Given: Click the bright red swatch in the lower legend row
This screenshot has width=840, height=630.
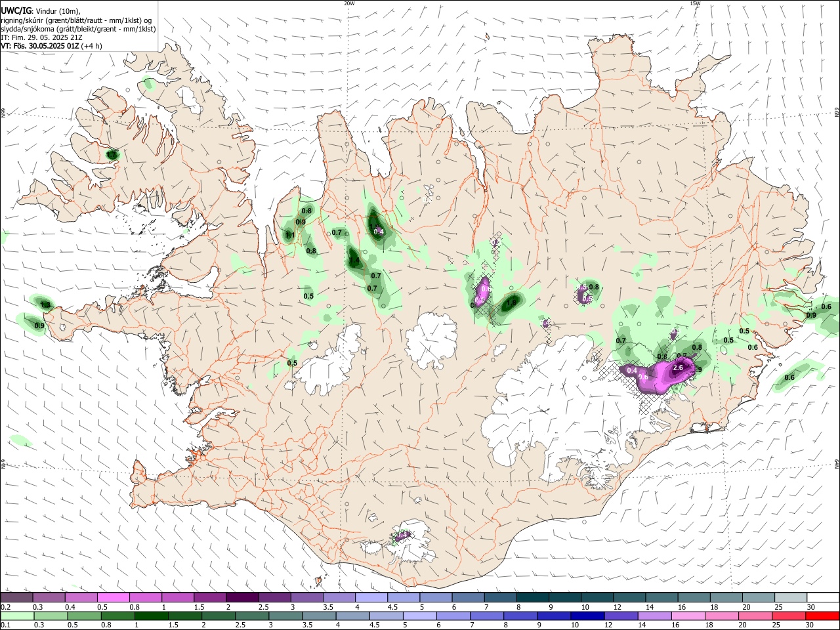Looking at the screenshot, I should pos(823,616).
